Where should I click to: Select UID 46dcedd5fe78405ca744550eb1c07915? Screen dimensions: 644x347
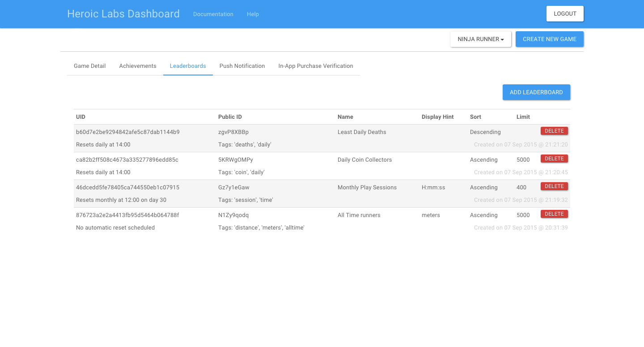(x=127, y=188)
